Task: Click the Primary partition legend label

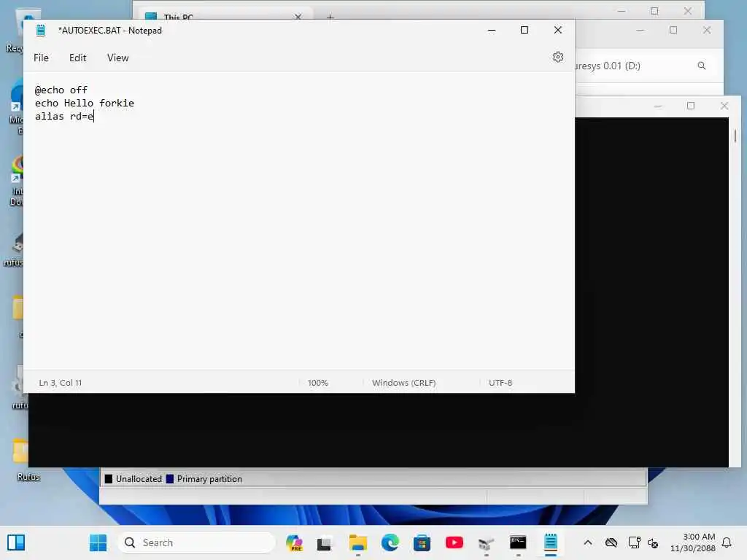Action: click(209, 479)
